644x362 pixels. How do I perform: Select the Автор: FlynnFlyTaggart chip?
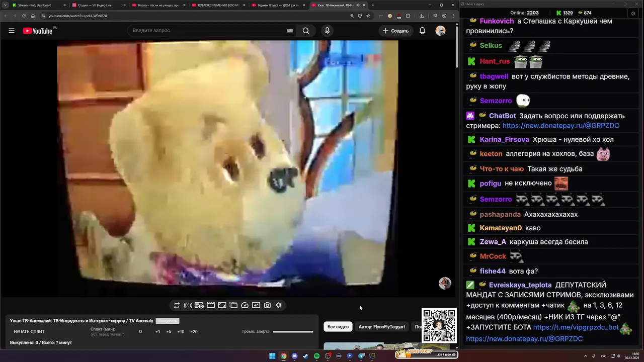click(x=382, y=327)
